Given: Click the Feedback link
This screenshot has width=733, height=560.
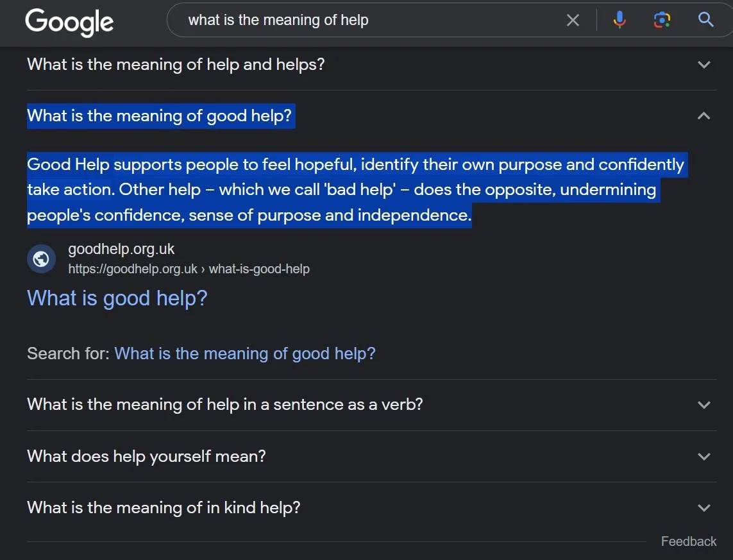Looking at the screenshot, I should pyautogui.click(x=689, y=541).
